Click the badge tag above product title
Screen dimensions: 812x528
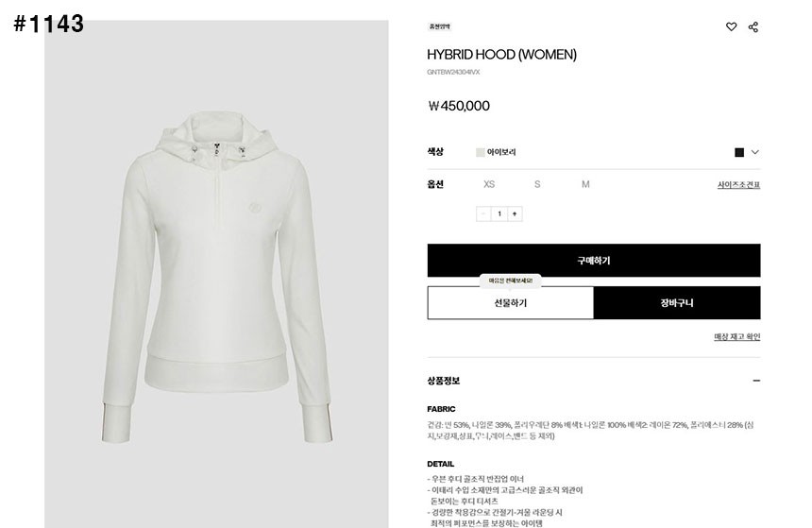pos(439,26)
